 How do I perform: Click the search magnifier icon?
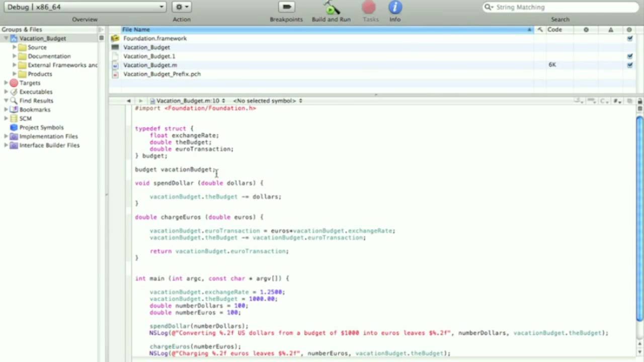pos(488,7)
